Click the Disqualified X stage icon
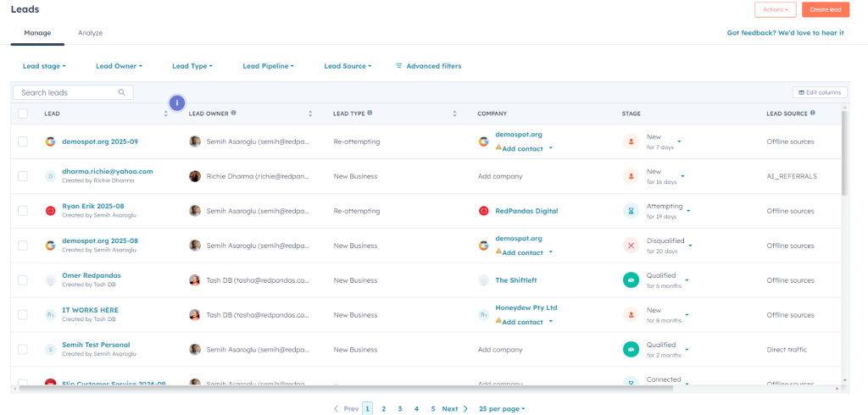The height and width of the screenshot is (415, 868). click(631, 246)
